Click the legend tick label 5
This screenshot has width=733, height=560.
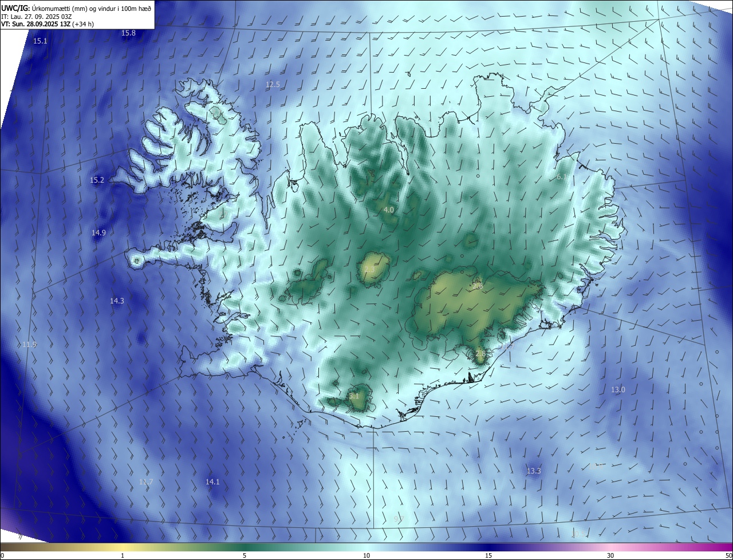pyautogui.click(x=245, y=555)
